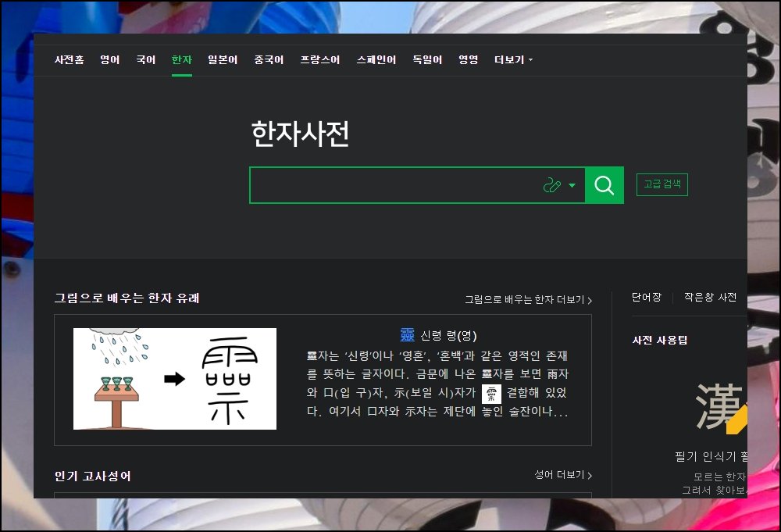Screen dimensions: 781x532
Task: Switch to the 중국어 dictionary tab
Action: coord(269,60)
